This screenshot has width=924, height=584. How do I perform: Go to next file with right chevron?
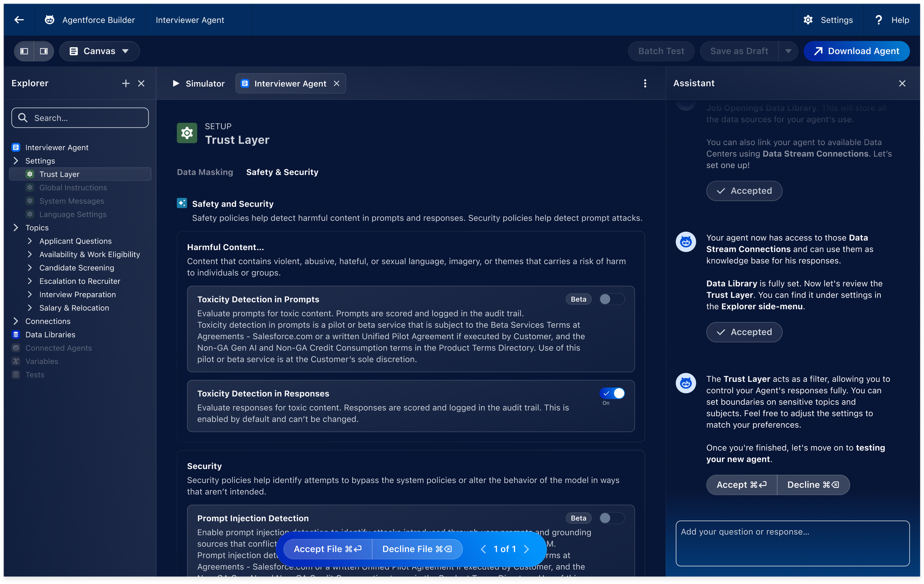[526, 549]
